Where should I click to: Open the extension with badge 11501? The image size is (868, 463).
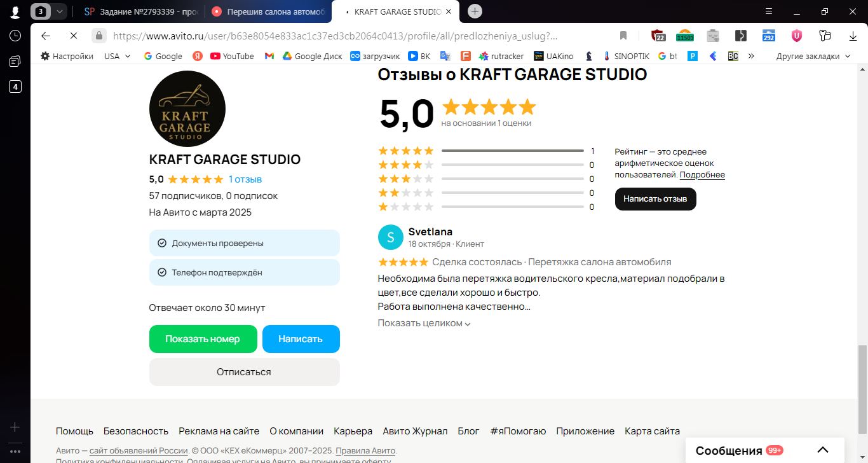(x=684, y=36)
